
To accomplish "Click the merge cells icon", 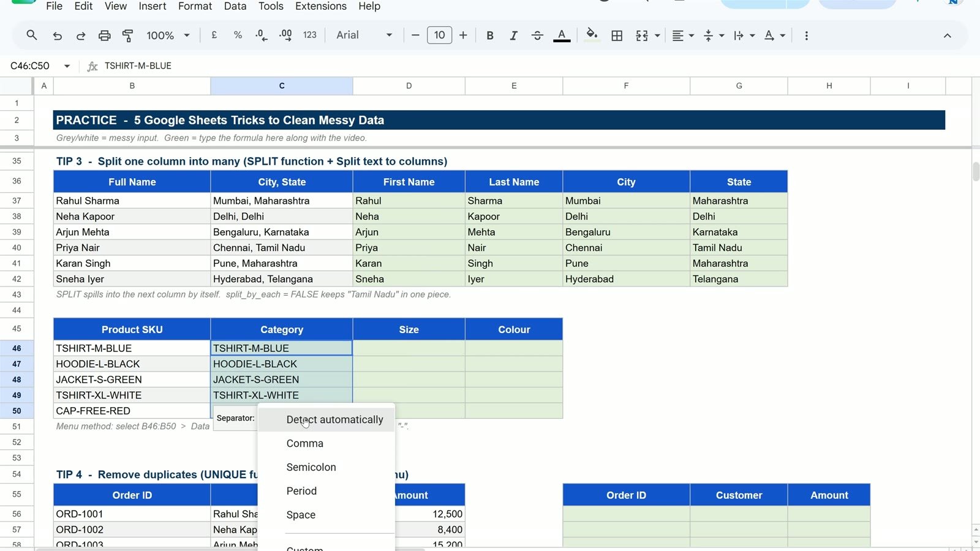I will pos(642,36).
